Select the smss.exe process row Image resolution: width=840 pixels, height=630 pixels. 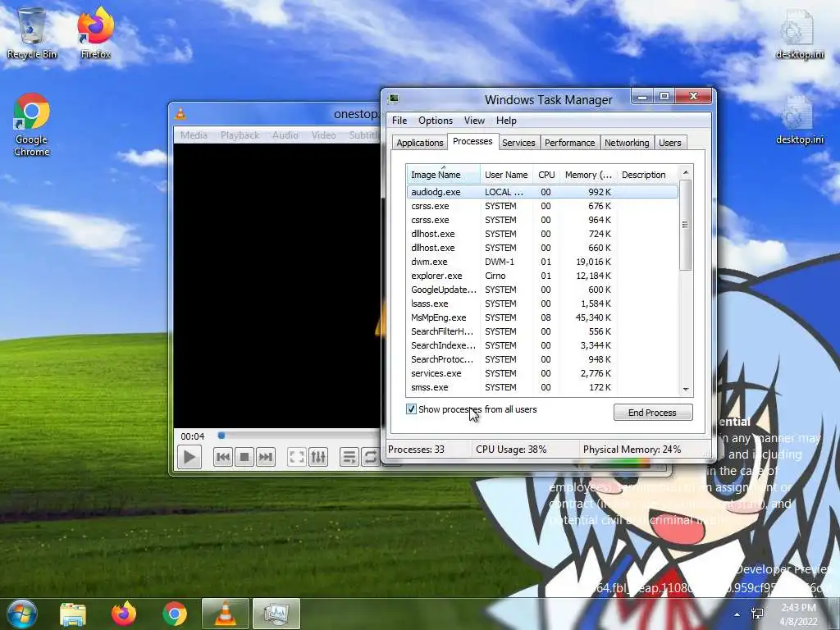(x=542, y=387)
